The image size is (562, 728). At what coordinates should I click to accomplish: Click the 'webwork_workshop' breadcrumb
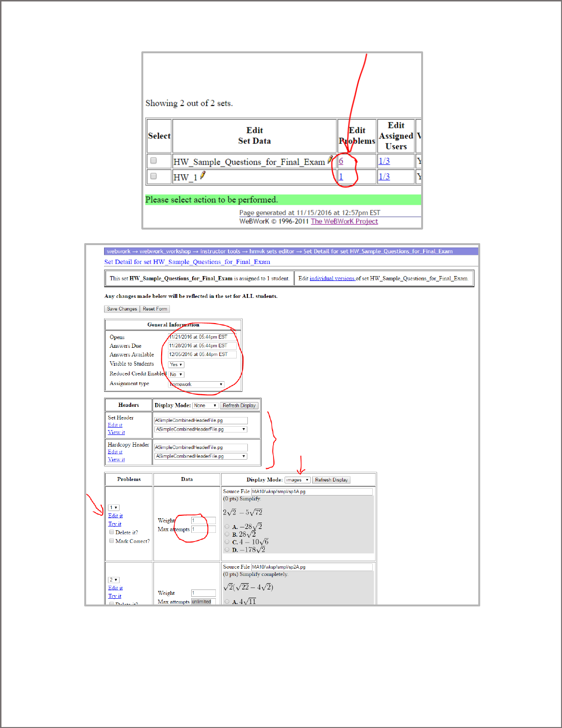(165, 251)
